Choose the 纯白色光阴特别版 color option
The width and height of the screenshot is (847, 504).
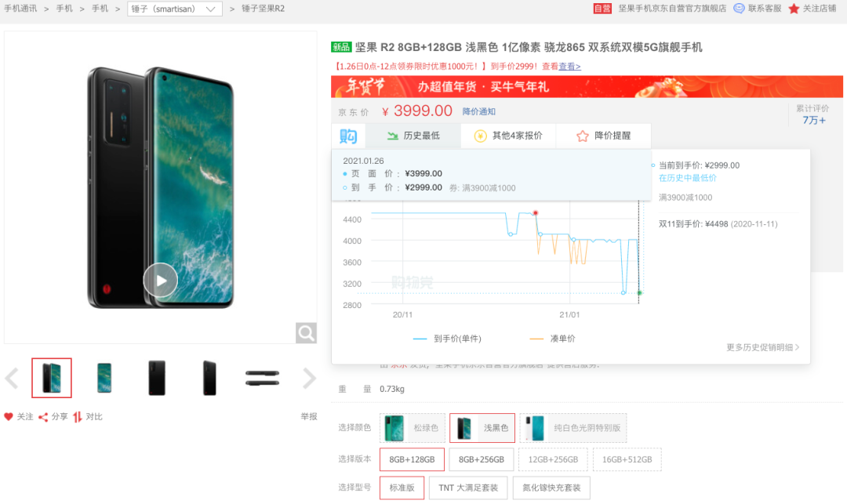click(573, 428)
